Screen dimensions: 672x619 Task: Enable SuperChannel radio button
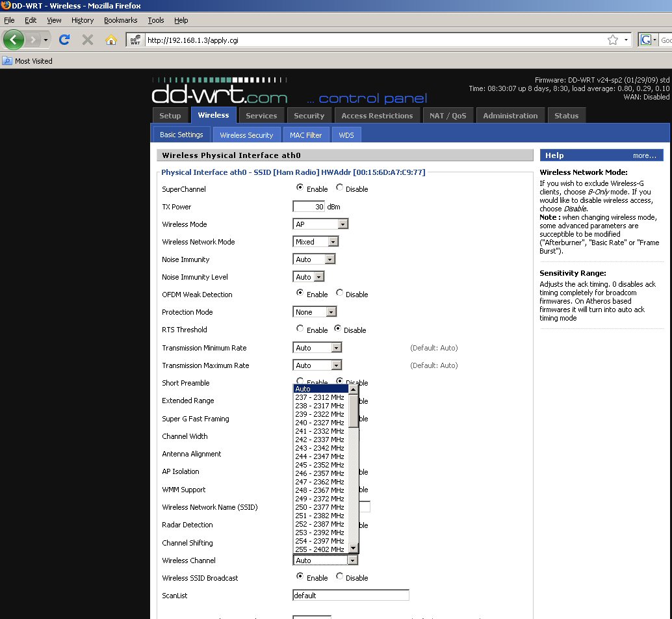pos(300,187)
